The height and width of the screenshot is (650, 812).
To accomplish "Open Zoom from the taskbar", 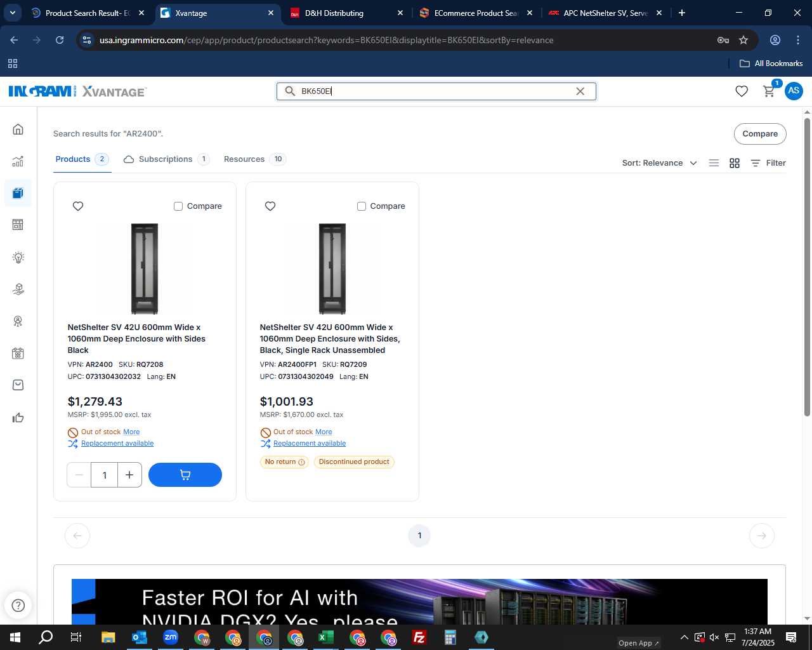I will tap(171, 637).
